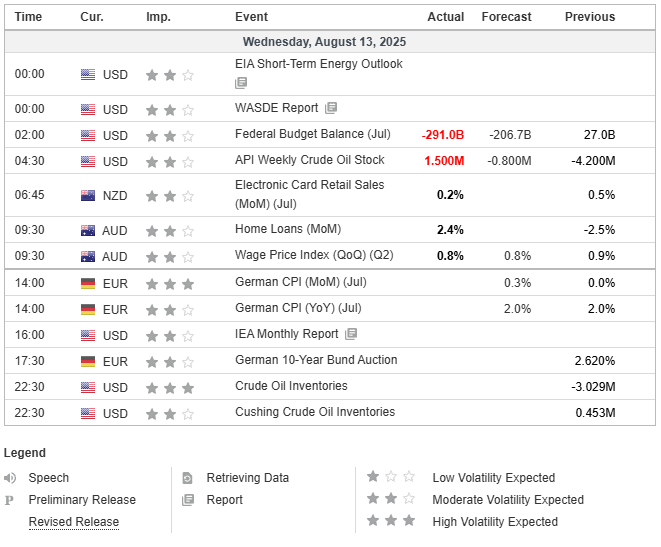Open the EIA Short-Term Energy Outlook event
The height and width of the screenshot is (547, 661).
(319, 64)
